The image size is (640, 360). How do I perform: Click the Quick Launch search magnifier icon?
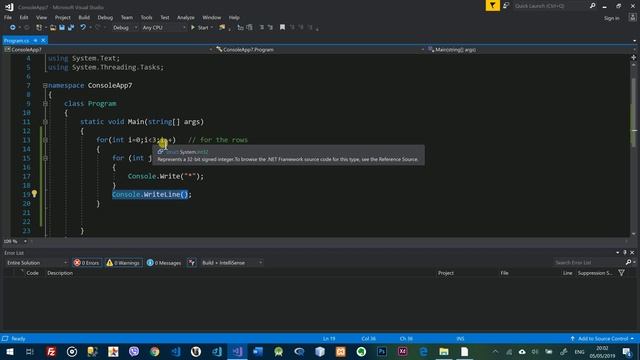(x=593, y=6)
